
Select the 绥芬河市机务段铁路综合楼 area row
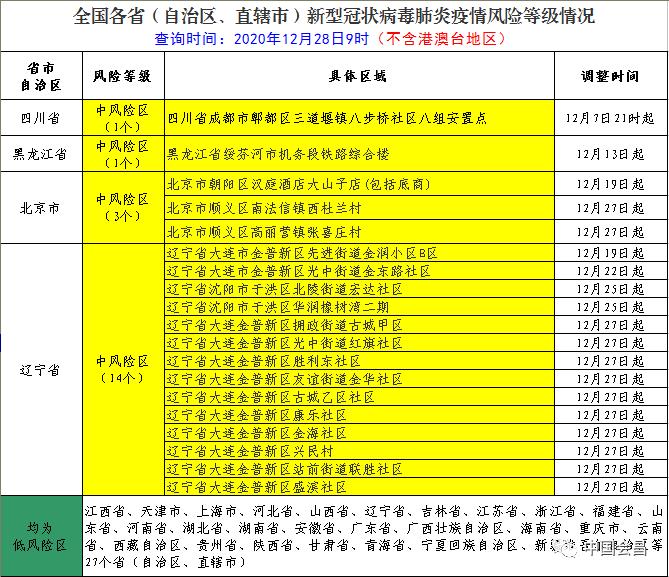[x=359, y=154]
